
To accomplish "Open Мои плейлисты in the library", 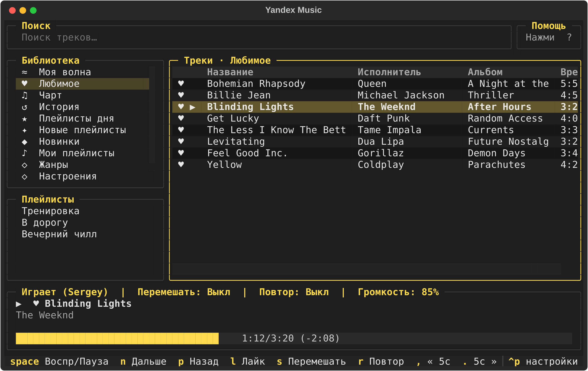I will pyautogui.click(x=83, y=153).
